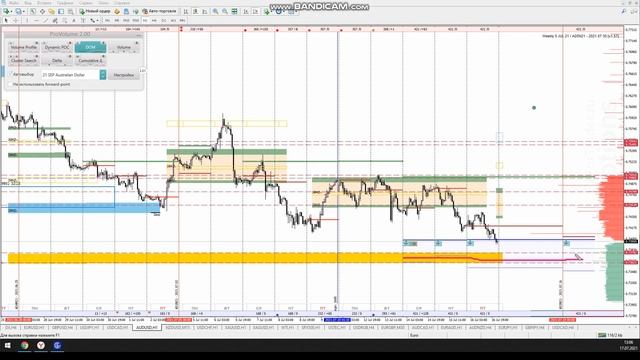Open the Настройки button in ProVolume

pyautogui.click(x=124, y=75)
